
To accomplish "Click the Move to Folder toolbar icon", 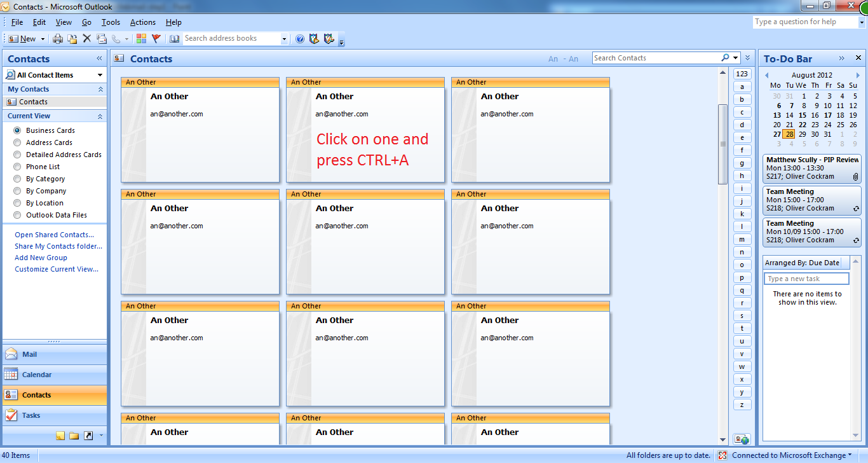I will pyautogui.click(x=72, y=39).
